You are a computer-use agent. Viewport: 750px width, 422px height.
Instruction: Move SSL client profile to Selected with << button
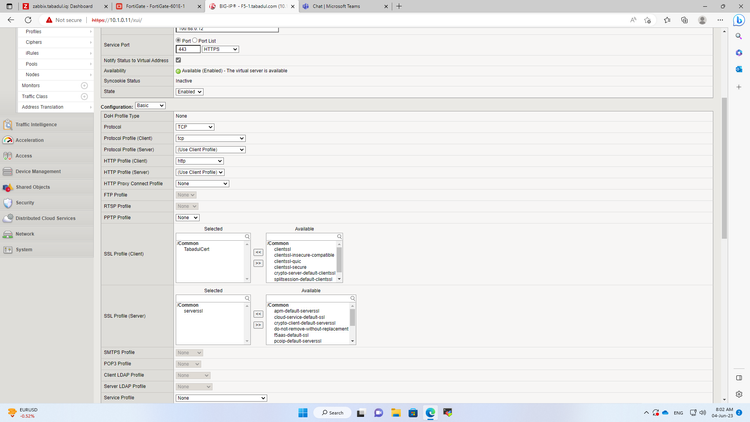pos(258,252)
